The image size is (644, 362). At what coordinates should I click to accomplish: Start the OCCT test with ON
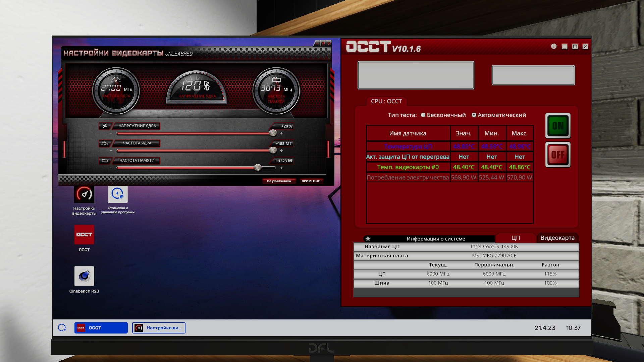tap(558, 126)
